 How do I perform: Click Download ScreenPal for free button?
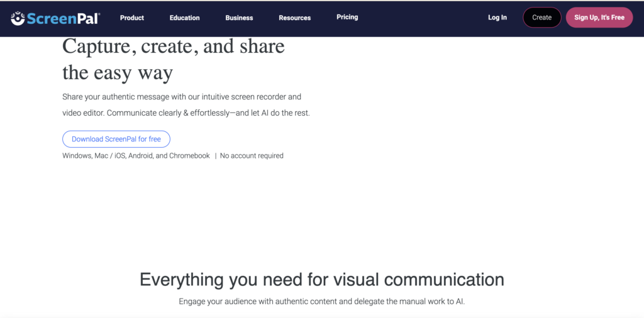click(116, 139)
